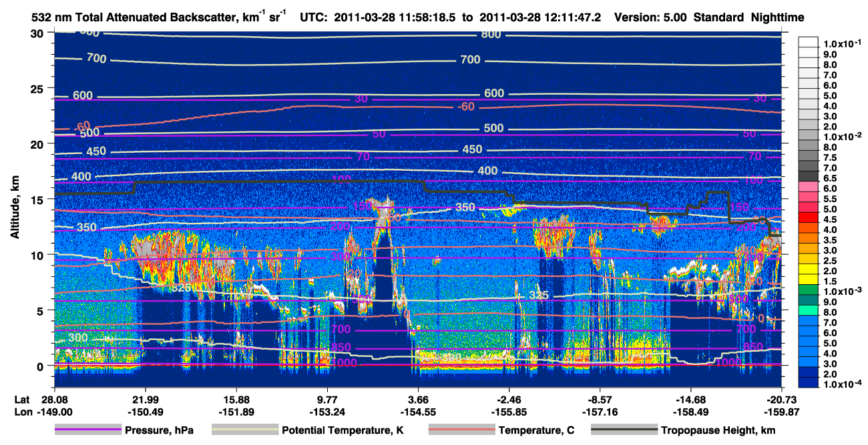The height and width of the screenshot is (445, 868).
Task: Select the 'Tropopause Height, km' legend label
Action: click(718, 430)
